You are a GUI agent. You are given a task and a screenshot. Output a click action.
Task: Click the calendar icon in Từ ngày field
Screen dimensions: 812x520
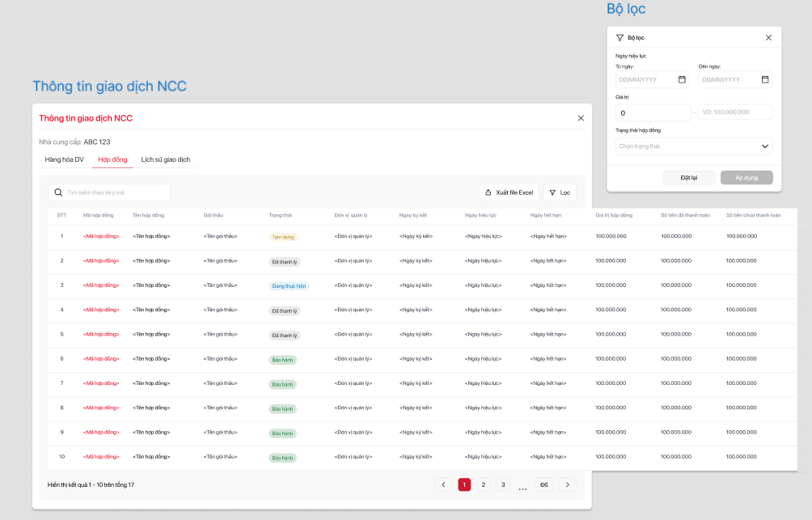682,79
